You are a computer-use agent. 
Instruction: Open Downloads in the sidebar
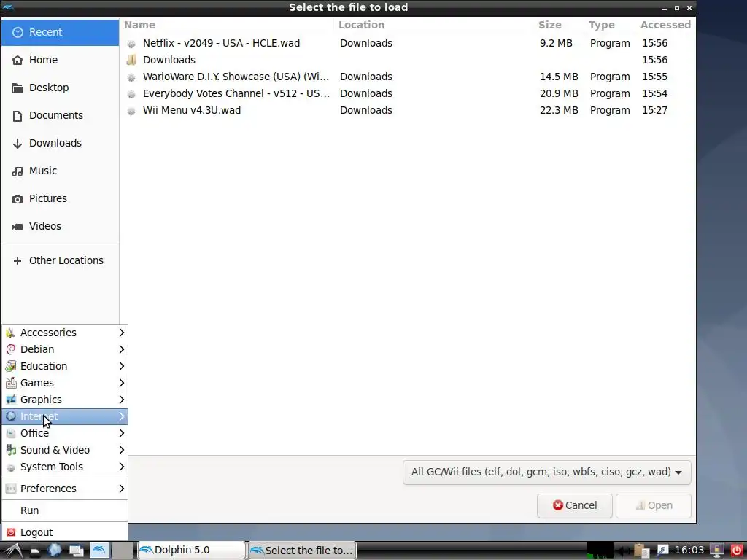60,143
